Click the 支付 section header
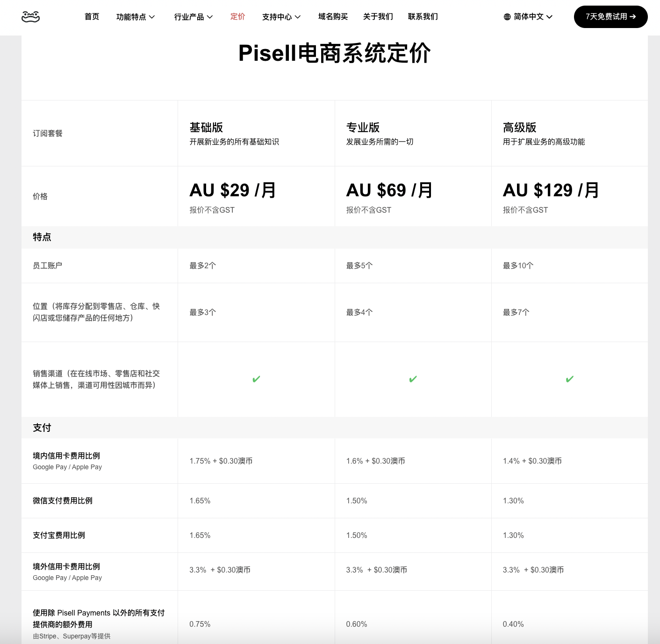The image size is (660, 644). tap(42, 428)
